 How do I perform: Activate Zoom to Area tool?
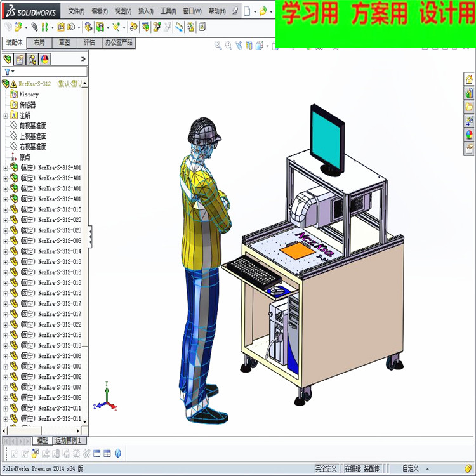pyautogui.click(x=228, y=46)
